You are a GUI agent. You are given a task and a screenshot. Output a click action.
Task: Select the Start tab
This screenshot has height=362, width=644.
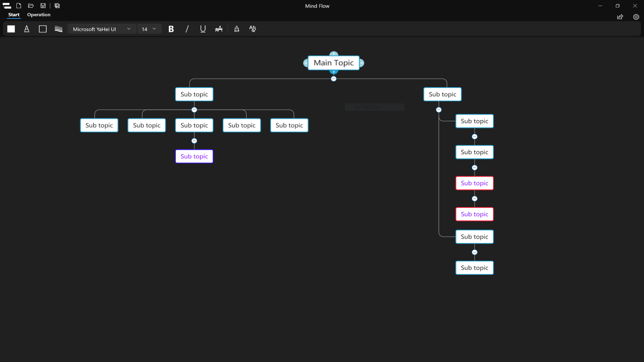14,15
